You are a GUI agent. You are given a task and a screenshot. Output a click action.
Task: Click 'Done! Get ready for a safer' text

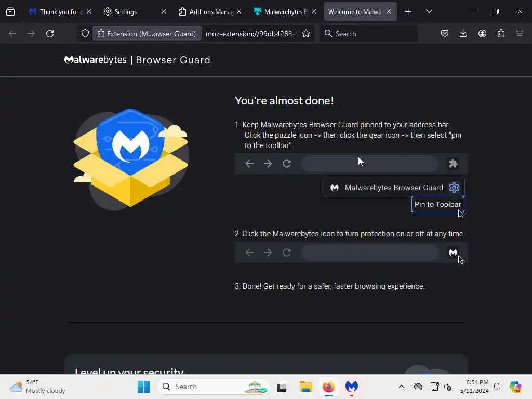point(330,286)
